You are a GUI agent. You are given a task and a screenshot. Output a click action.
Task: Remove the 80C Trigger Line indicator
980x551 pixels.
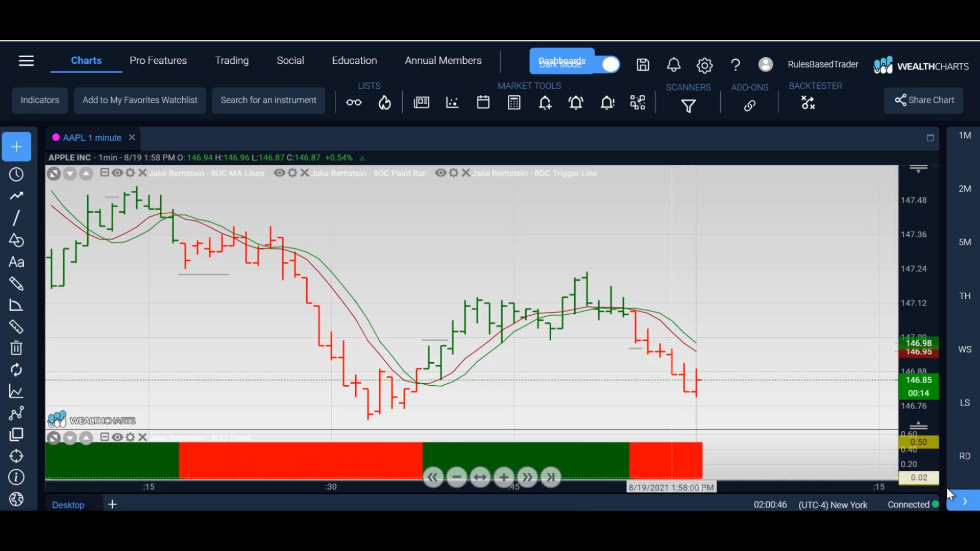(466, 173)
